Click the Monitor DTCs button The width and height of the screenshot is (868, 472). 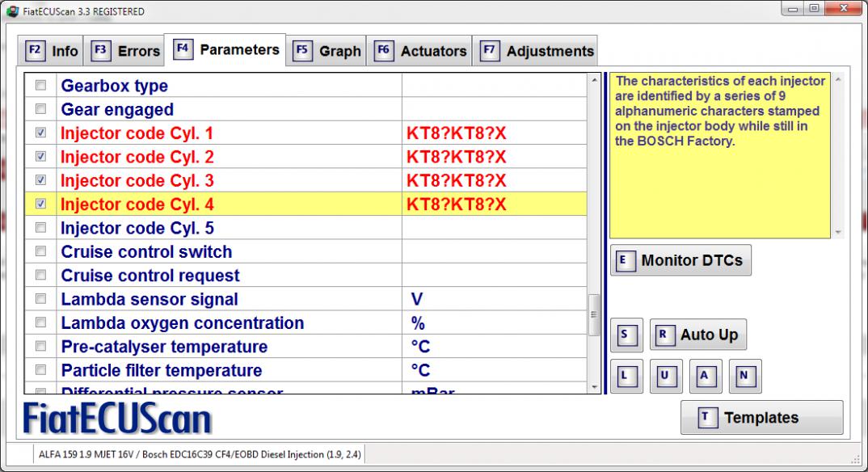click(x=680, y=260)
